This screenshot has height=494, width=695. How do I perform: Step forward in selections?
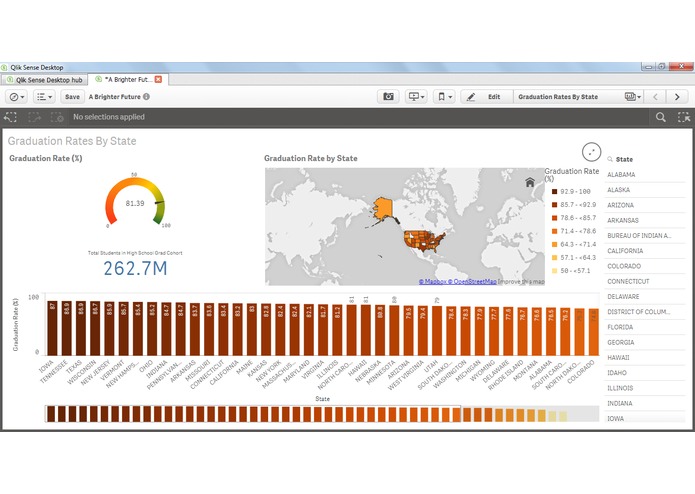pyautogui.click(x=34, y=117)
